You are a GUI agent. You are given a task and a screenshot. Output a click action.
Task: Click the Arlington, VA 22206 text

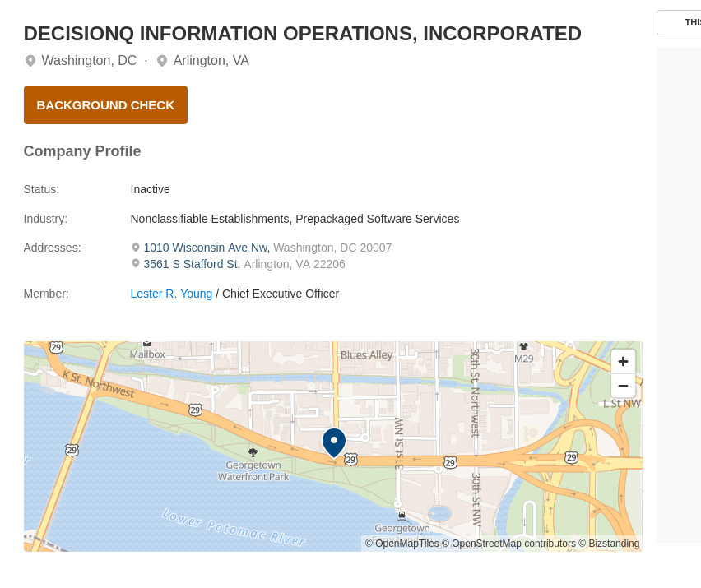pyautogui.click(x=295, y=264)
